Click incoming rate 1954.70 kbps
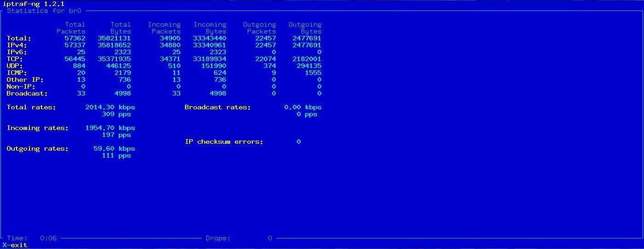Image resolution: width=644 pixels, height=249 pixels. pos(110,128)
